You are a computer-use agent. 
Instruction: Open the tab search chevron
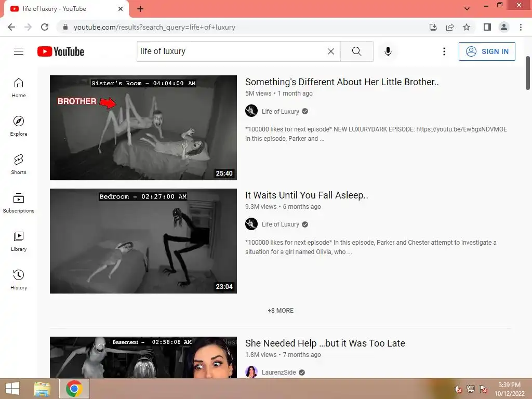[467, 9]
